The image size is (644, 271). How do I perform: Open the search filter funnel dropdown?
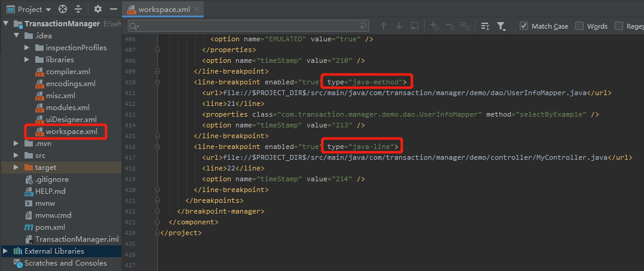click(x=501, y=26)
